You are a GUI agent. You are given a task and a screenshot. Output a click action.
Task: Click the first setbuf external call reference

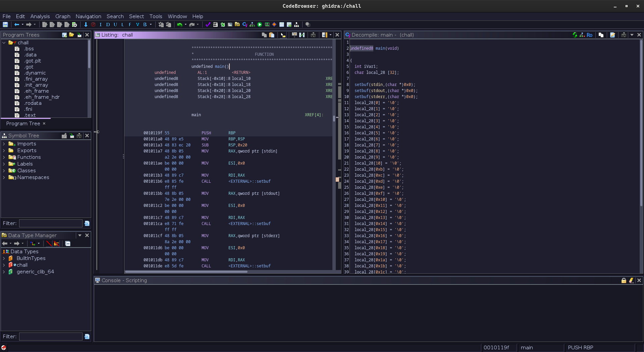coord(249,181)
